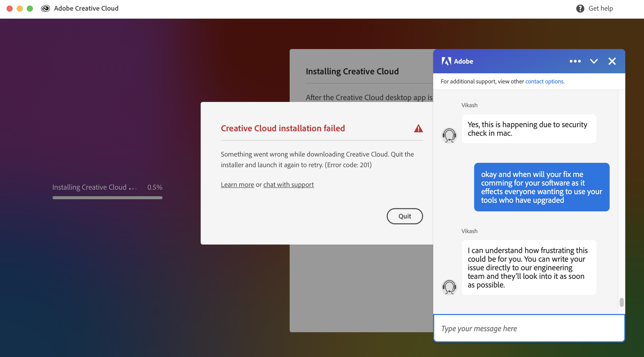The width and height of the screenshot is (644, 357).
Task: Click the blue user message bubble
Action: coord(542,187)
